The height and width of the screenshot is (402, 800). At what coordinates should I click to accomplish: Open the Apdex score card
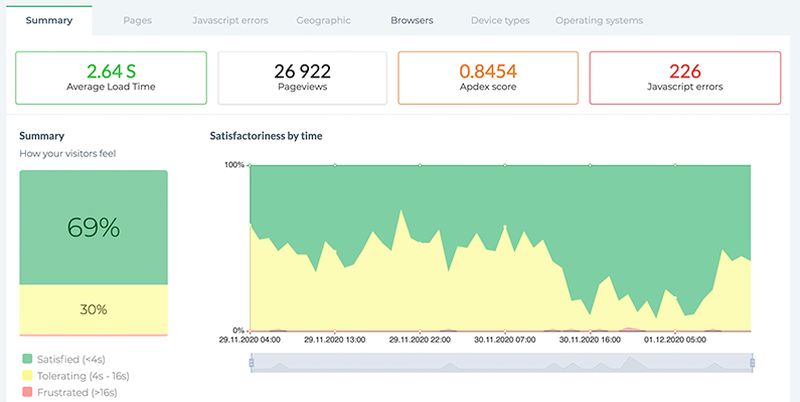point(488,78)
